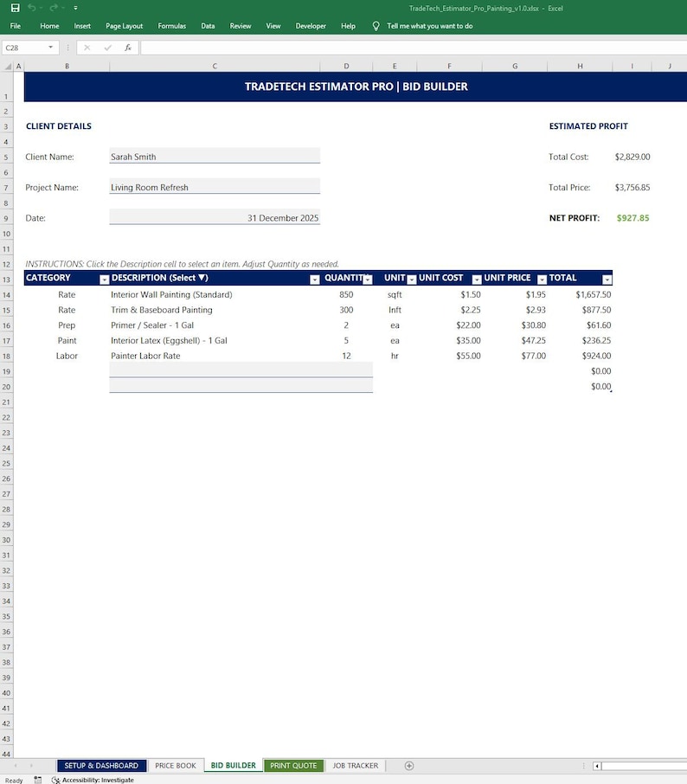
Task: Click the Undo arrow icon
Action: [x=31, y=8]
